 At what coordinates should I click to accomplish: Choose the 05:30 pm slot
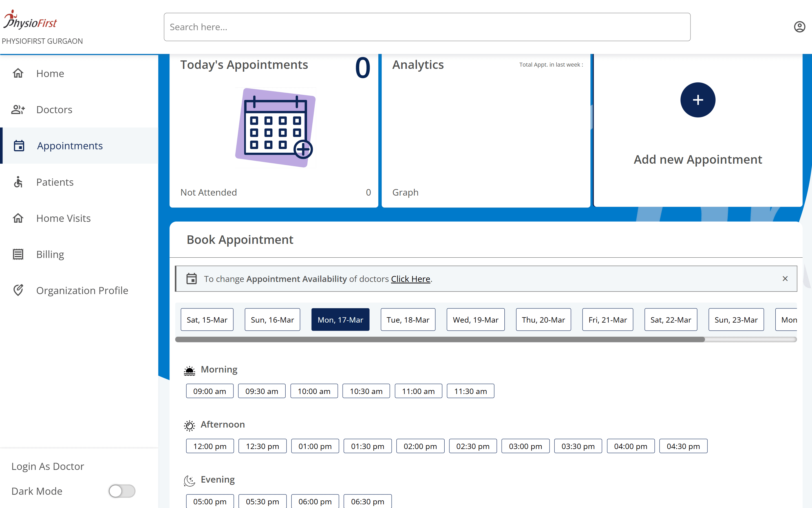(262, 501)
